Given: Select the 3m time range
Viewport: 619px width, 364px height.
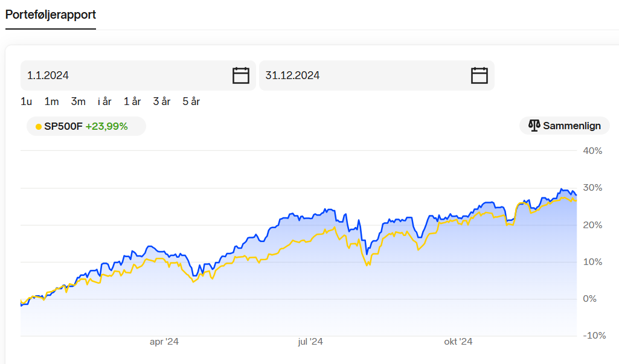Looking at the screenshot, I should pyautogui.click(x=78, y=102).
